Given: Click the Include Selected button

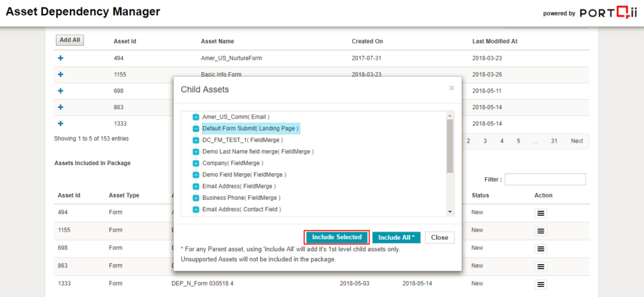Looking at the screenshot, I should tap(336, 237).
